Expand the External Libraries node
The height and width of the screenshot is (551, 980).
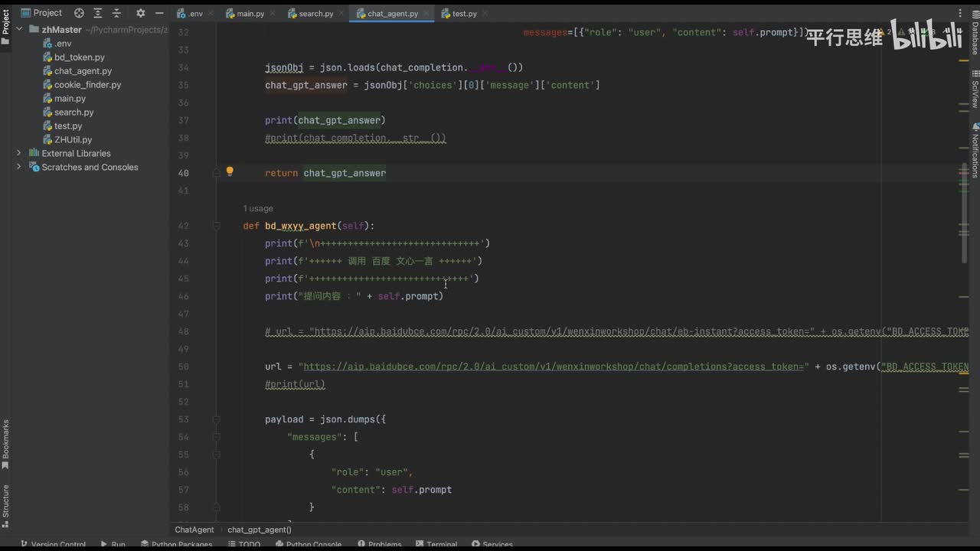pyautogui.click(x=19, y=153)
